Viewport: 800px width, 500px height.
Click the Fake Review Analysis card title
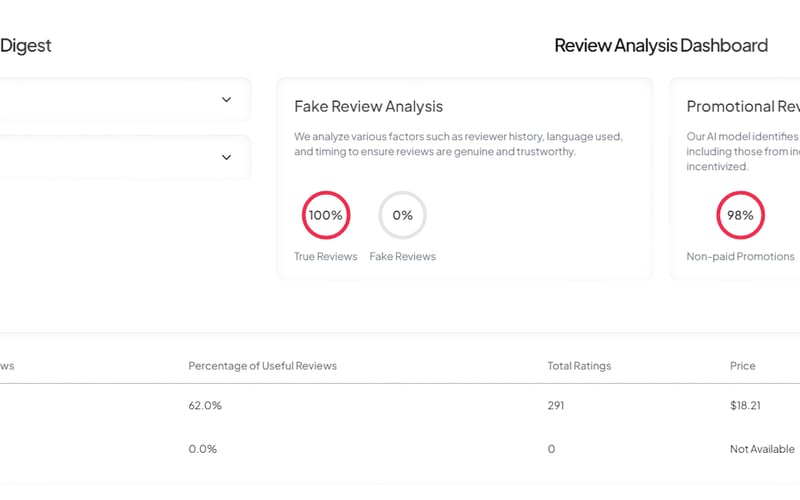[368, 106]
